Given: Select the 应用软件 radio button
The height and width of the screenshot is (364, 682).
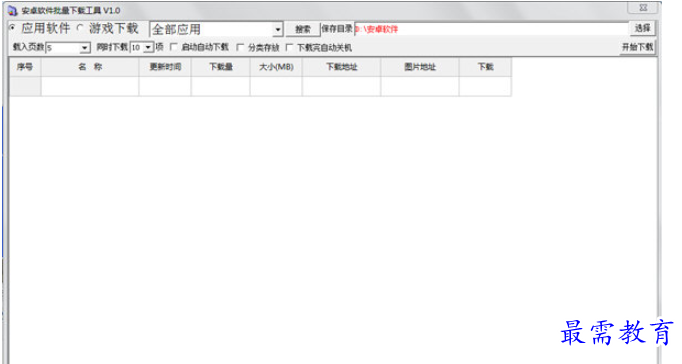Looking at the screenshot, I should tap(13, 28).
